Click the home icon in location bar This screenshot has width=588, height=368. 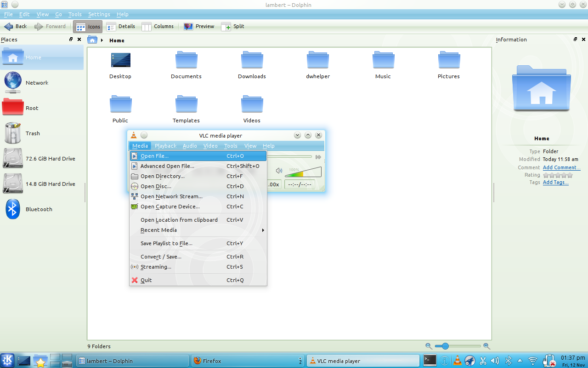click(92, 40)
